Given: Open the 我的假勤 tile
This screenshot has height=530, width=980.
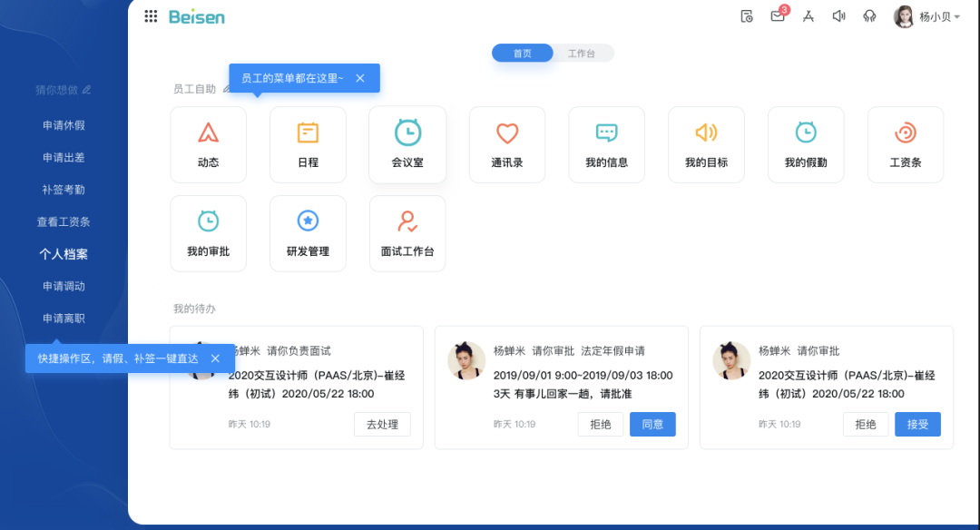Looking at the screenshot, I should coord(806,144).
